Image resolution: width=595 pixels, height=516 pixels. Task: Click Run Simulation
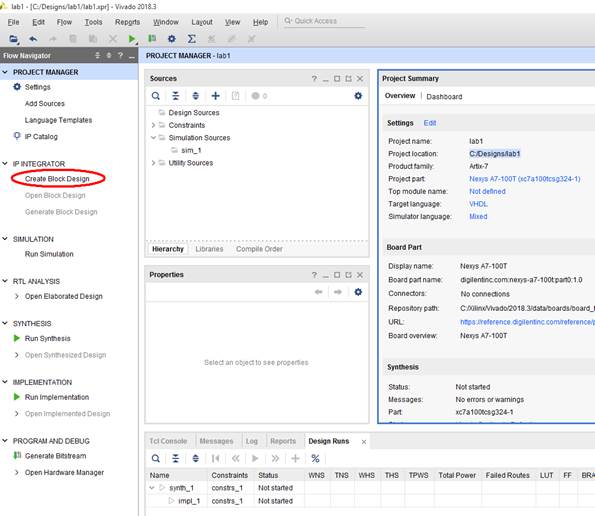point(49,254)
